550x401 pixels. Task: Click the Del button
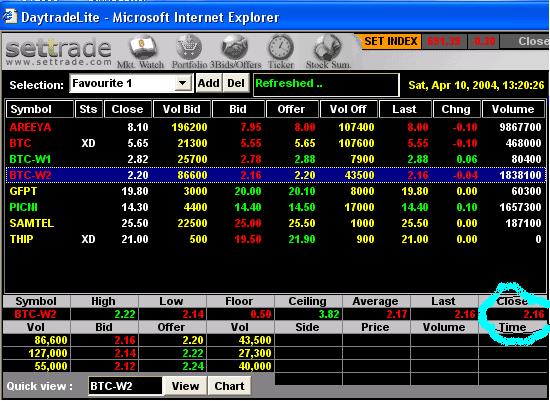pos(236,83)
